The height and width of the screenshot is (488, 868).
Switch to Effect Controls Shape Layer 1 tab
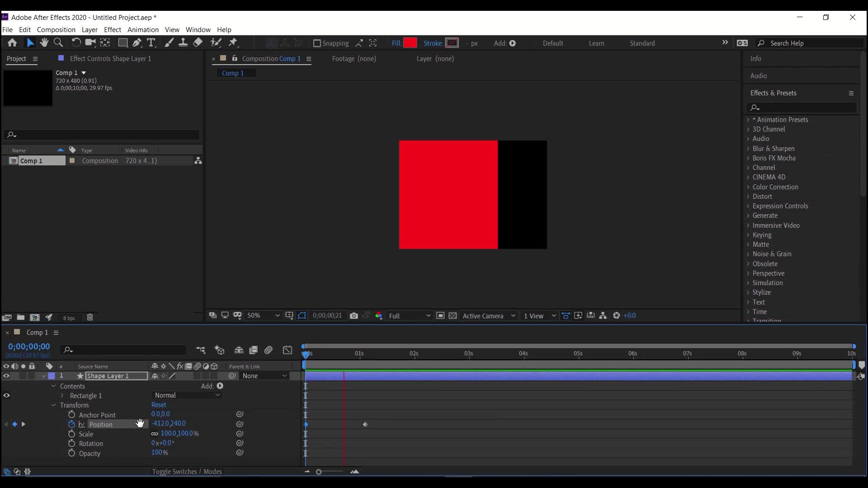pos(110,59)
